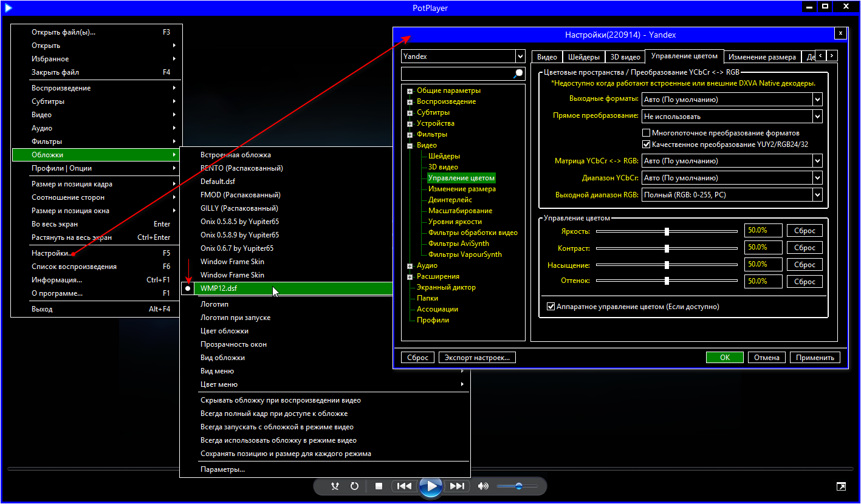Toggle Аппаратное управление цветом checkbox
Screen dimensions: 861x504
coord(551,307)
